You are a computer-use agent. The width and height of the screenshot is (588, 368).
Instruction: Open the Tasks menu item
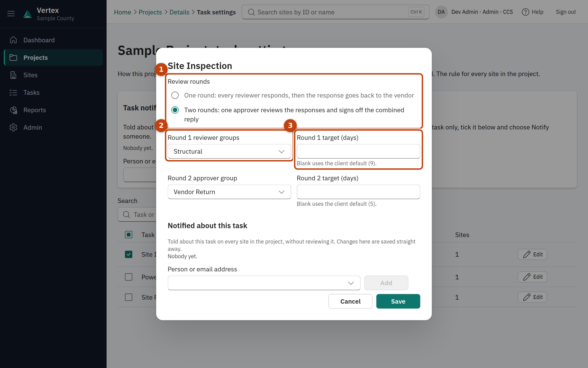(x=53, y=92)
